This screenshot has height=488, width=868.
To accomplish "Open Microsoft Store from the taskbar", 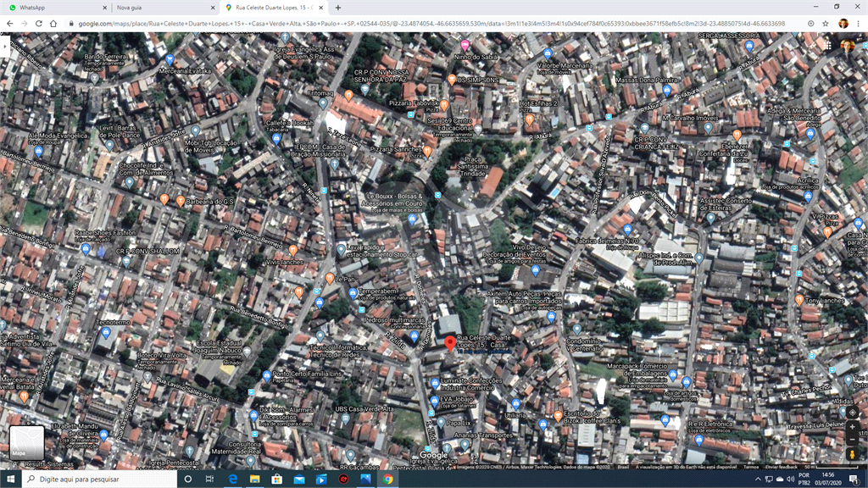I will [277, 479].
